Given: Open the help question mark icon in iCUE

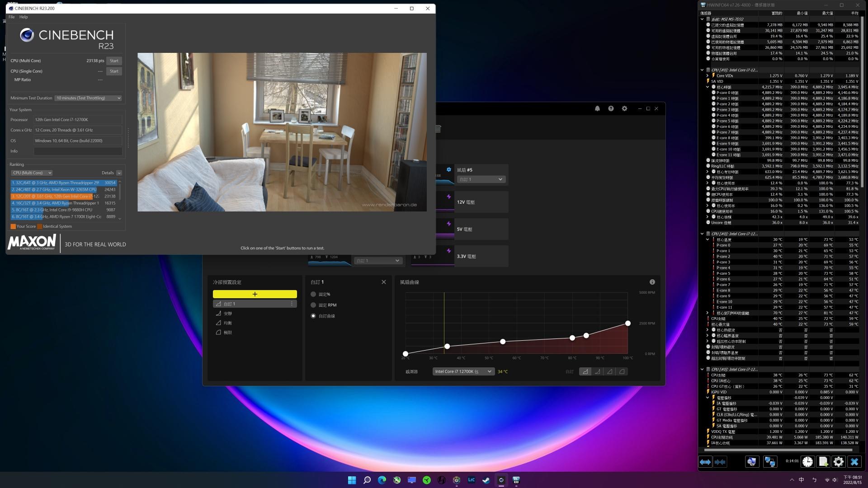Looking at the screenshot, I should tap(611, 108).
